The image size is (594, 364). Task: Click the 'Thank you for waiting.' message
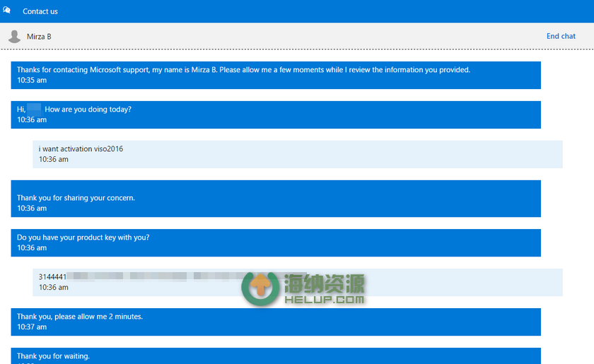[276, 356]
